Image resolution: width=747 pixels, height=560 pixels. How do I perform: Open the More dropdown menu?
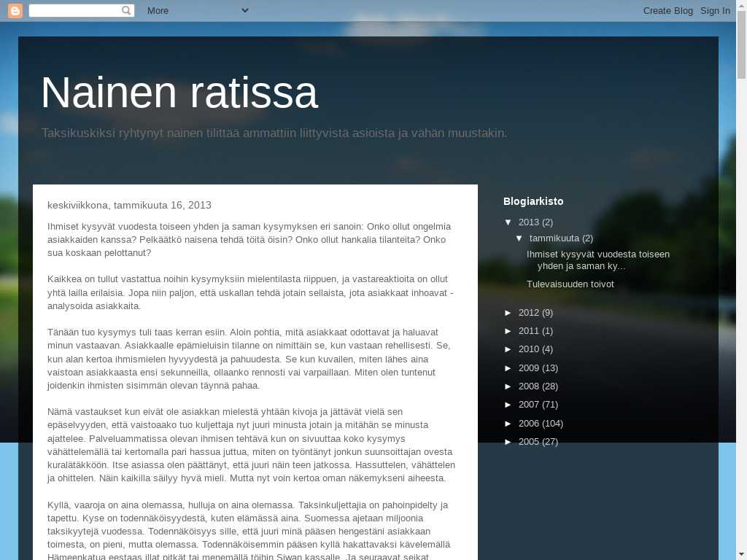[197, 10]
